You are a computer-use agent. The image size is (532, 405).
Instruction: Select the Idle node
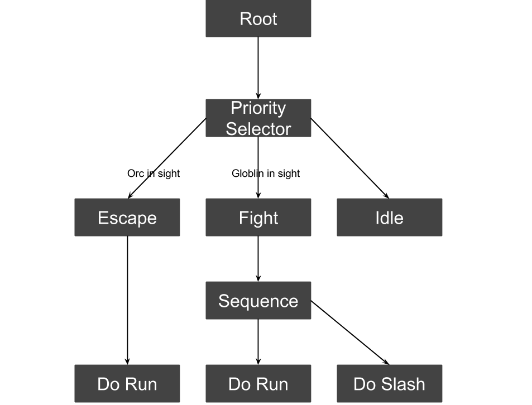(x=389, y=217)
